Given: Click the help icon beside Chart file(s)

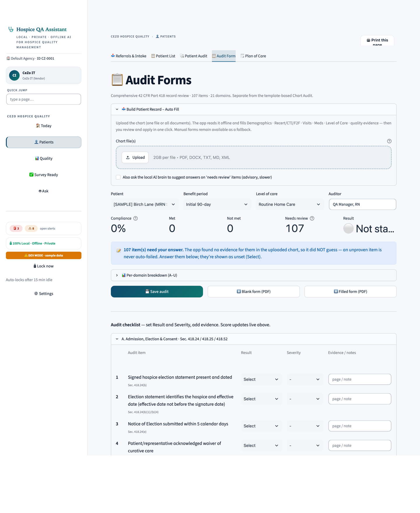Looking at the screenshot, I should pos(389,141).
